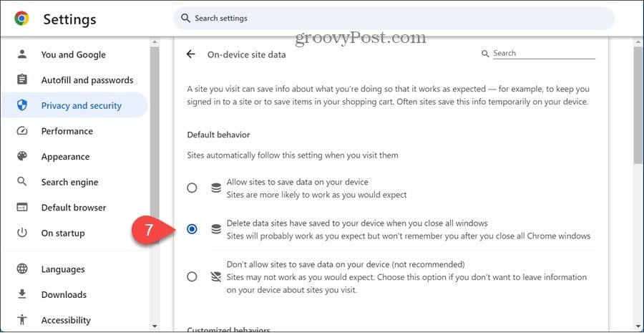The width and height of the screenshot is (644, 333).
Task: Click the window icon for Default browser
Action: tap(21, 207)
